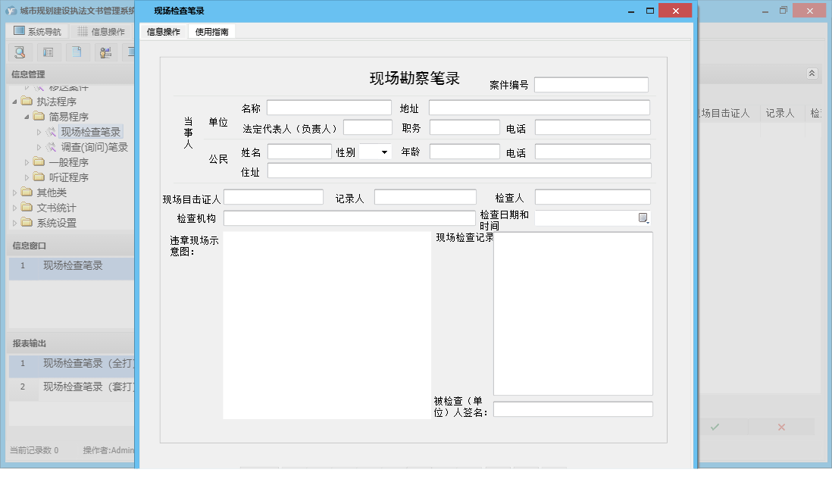Viewport: 832px width, 504px height.
Task: Confirm with the green checkmark button
Action: pyautogui.click(x=714, y=427)
